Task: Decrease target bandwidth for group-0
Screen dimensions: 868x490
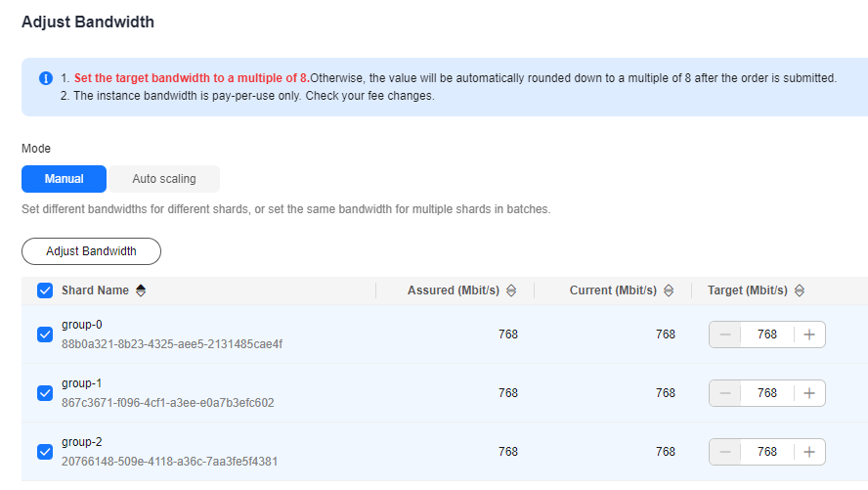Action: click(x=725, y=334)
